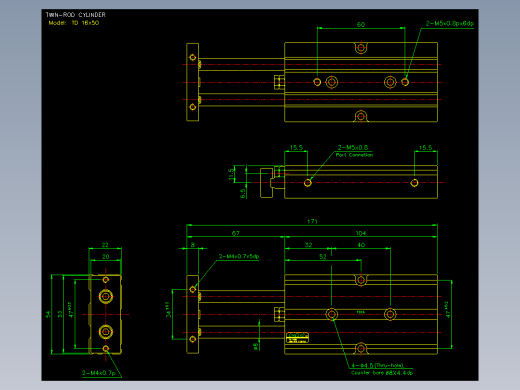Click the "6.5" vertical dimension
This screenshot has width=520, height=390.
243,193
